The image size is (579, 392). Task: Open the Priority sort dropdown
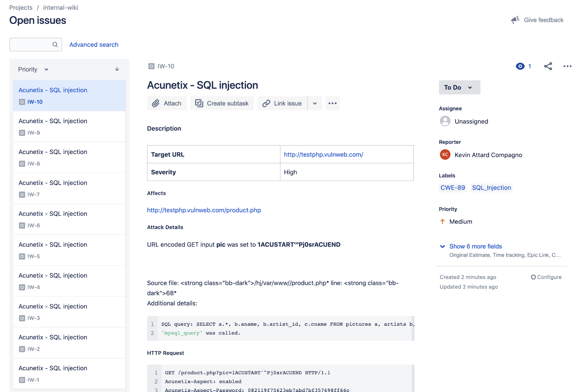33,69
